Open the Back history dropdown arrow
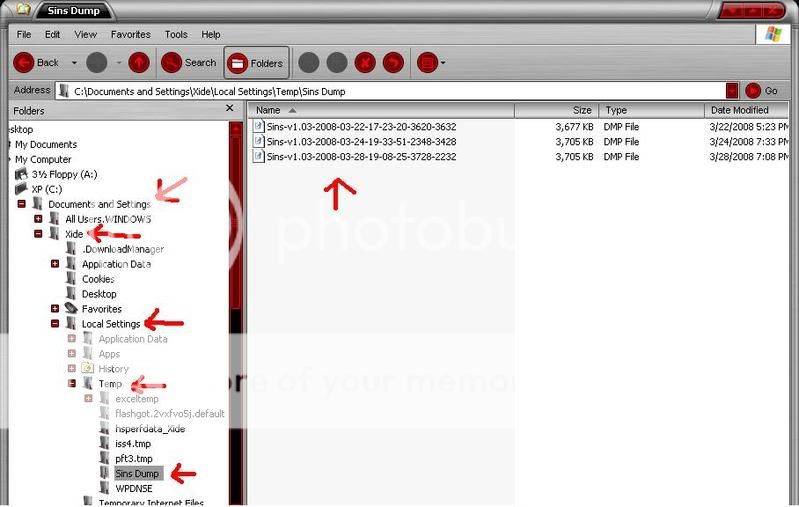 74,63
